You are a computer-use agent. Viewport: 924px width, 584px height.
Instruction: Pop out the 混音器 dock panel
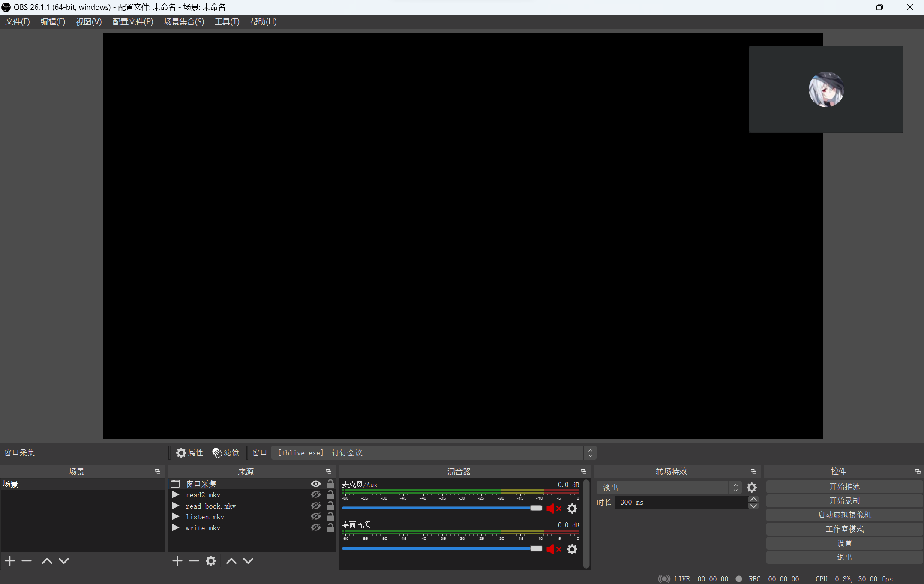tap(583, 471)
